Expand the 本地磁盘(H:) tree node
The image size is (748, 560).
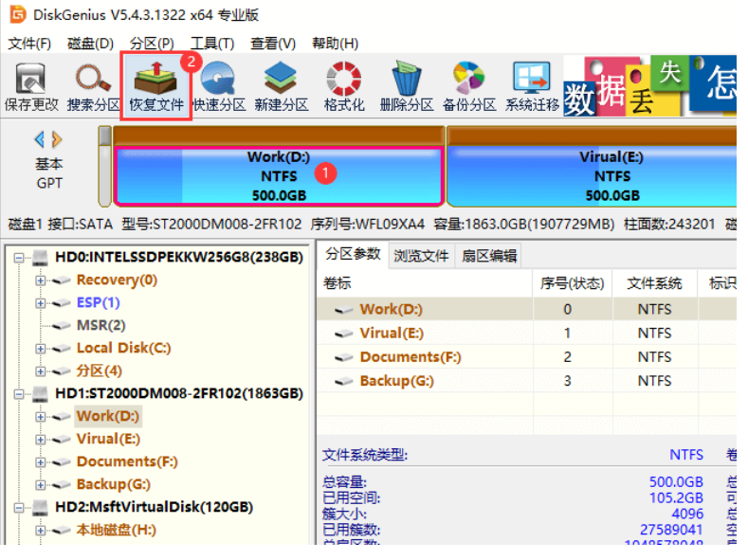tap(41, 531)
